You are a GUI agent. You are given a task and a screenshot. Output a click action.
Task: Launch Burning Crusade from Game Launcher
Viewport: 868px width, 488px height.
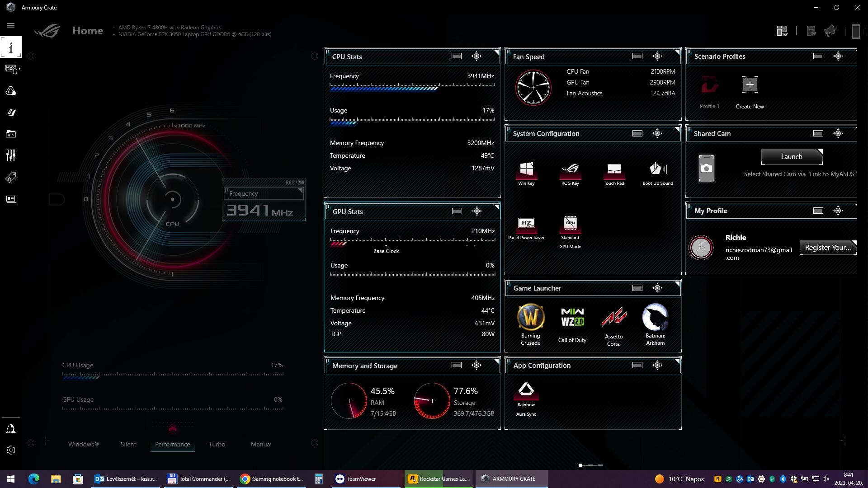530,324
